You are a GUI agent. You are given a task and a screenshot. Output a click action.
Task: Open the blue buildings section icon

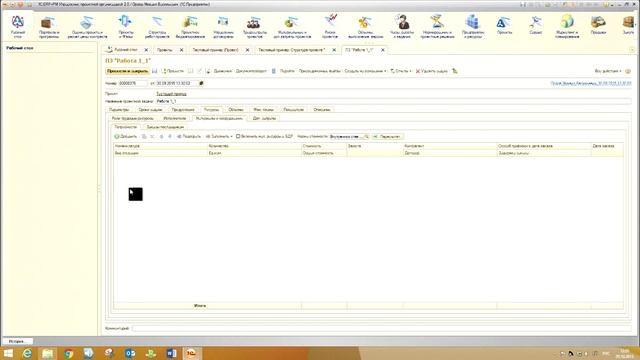coord(473,27)
